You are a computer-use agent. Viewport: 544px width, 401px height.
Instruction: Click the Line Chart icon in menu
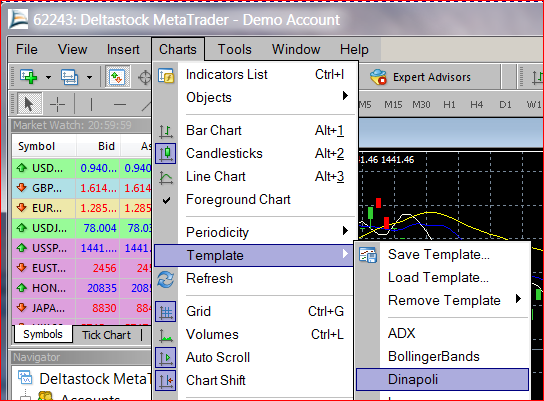(166, 177)
